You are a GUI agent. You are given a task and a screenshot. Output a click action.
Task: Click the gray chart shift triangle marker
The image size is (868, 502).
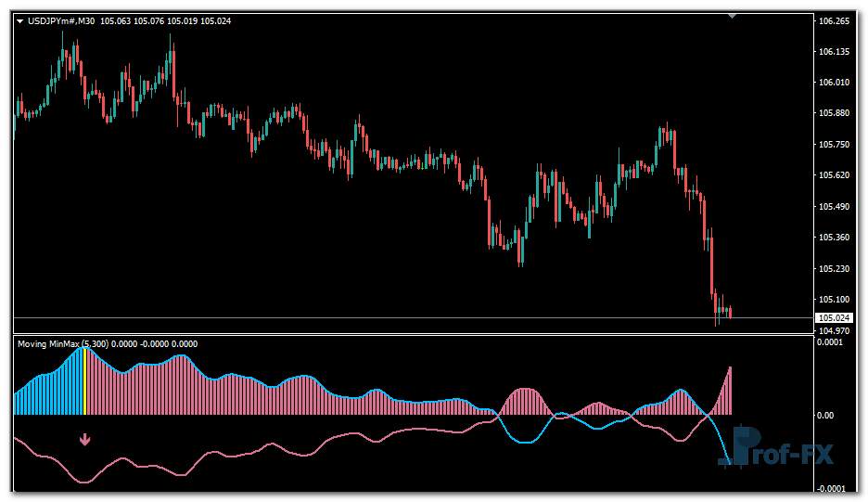[733, 16]
